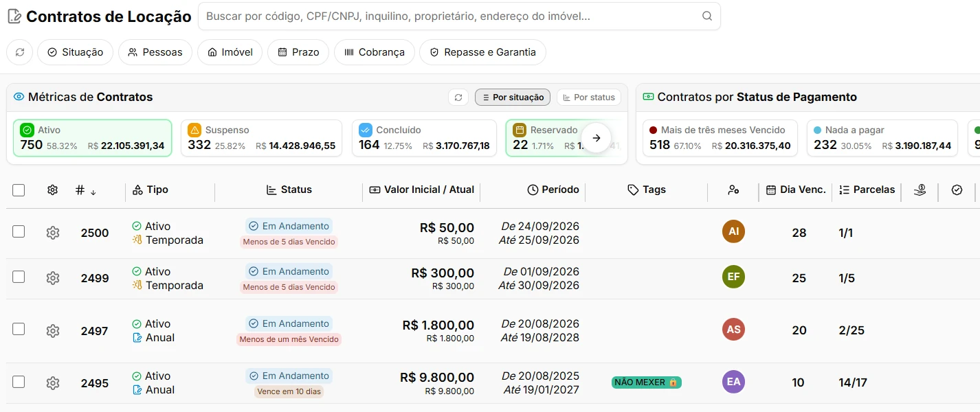The height and width of the screenshot is (412, 980).
Task: Click period ending 19/08/2028
Action: point(540,337)
